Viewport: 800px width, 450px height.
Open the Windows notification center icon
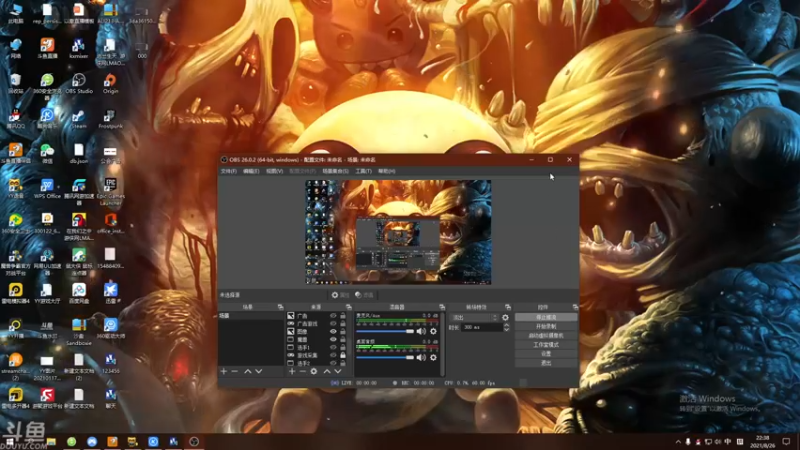(786, 442)
